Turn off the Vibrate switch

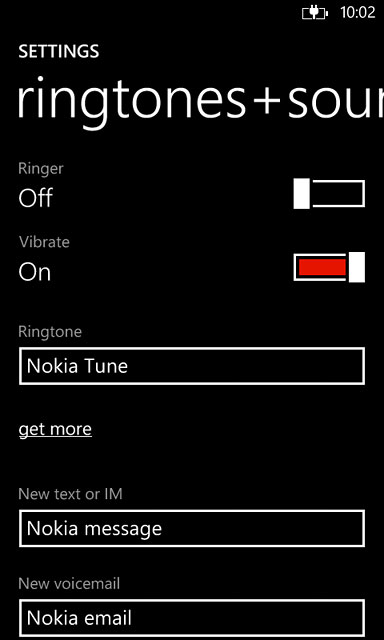click(329, 267)
